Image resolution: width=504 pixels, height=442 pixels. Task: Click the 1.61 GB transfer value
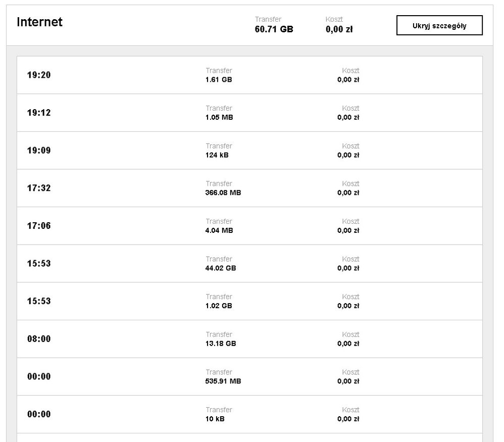219,79
